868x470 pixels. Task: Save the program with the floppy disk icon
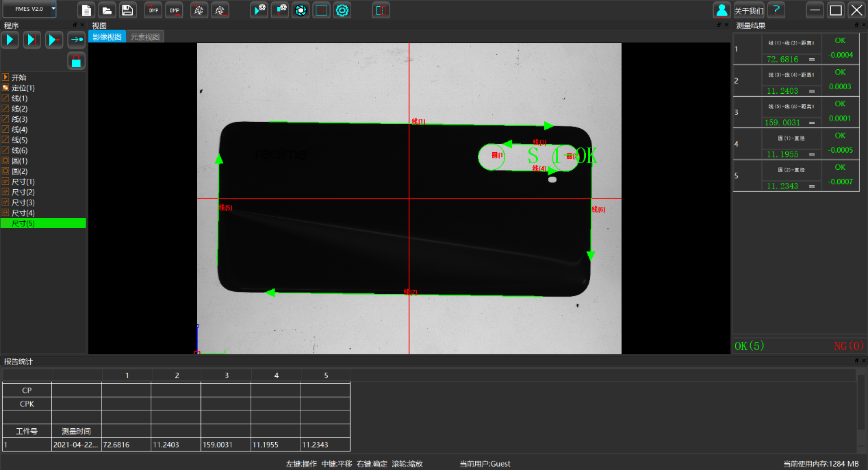point(127,10)
